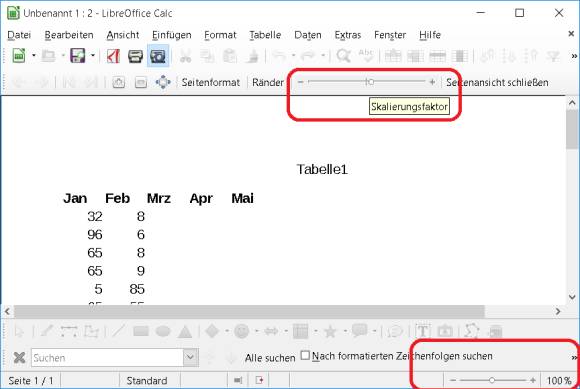Open the Einfügen menu
Image resolution: width=580 pixels, height=389 pixels.
[172, 35]
